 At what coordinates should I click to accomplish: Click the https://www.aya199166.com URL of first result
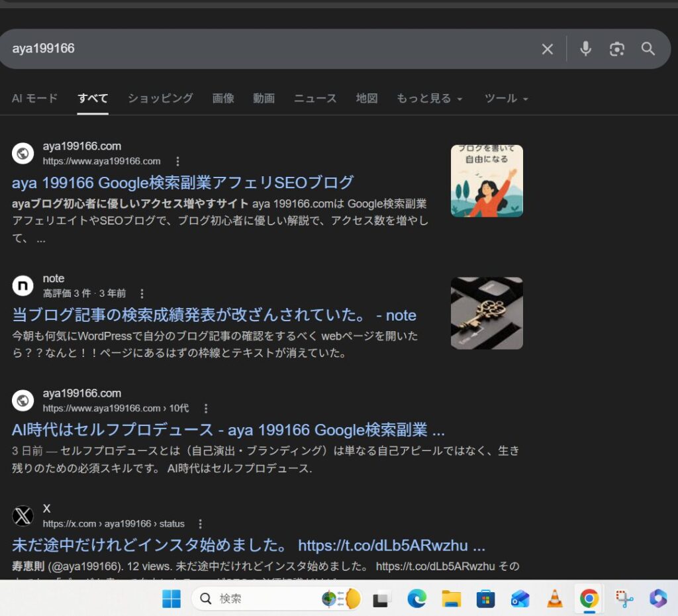[x=101, y=162]
